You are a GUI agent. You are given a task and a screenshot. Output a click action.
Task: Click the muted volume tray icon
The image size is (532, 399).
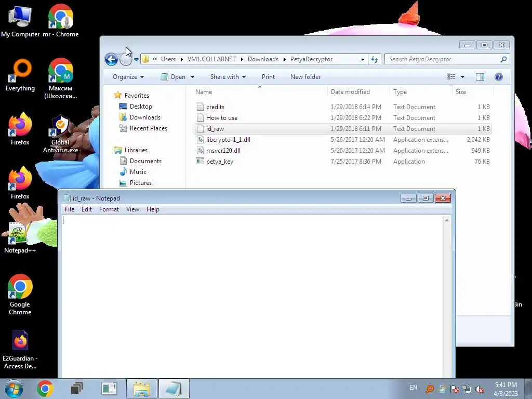click(x=480, y=389)
